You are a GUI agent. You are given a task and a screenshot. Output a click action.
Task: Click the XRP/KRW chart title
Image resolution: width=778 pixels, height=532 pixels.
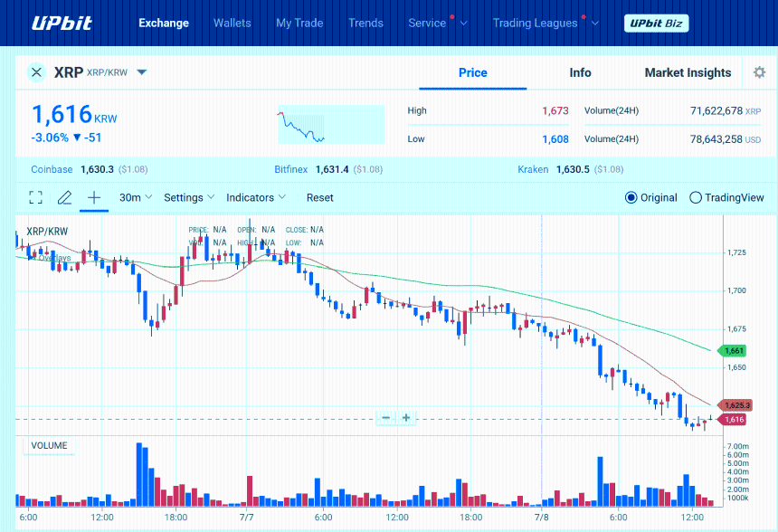click(x=47, y=232)
